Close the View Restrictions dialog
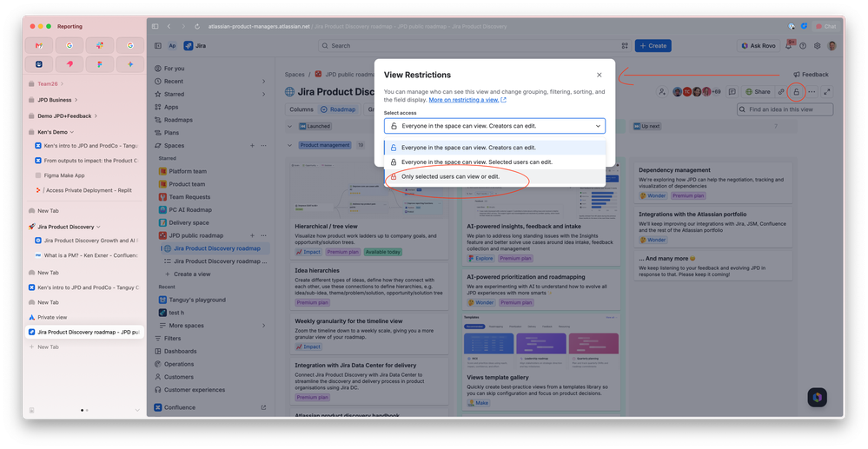The height and width of the screenshot is (449, 868). pyautogui.click(x=599, y=75)
